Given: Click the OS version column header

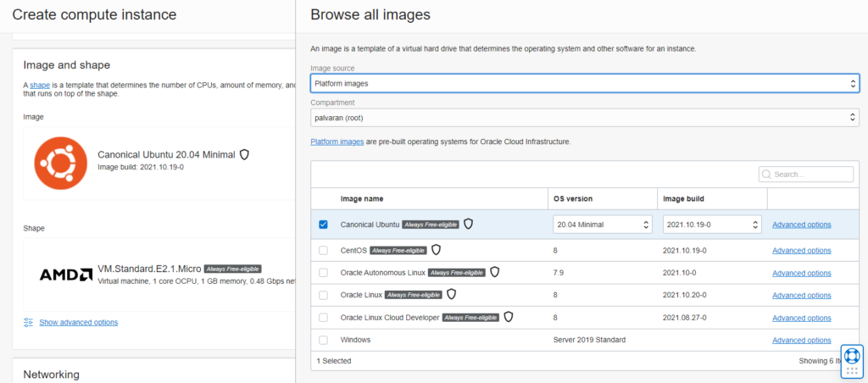Looking at the screenshot, I should pyautogui.click(x=574, y=198).
